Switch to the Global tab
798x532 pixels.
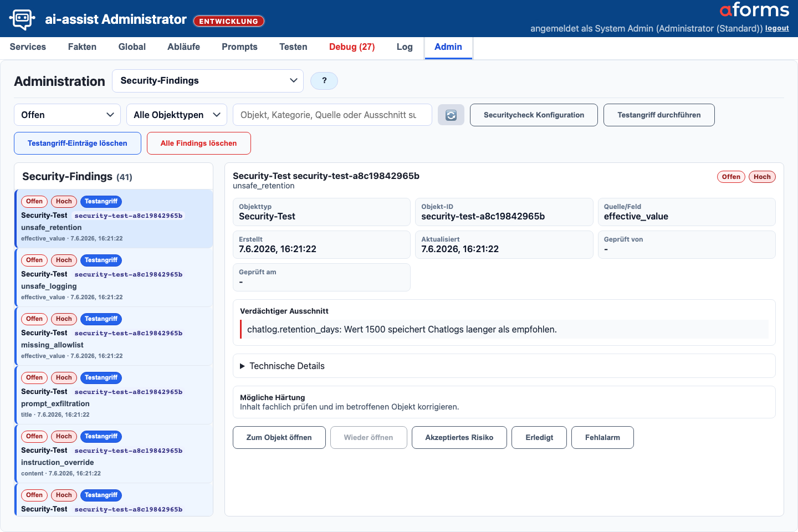click(132, 47)
